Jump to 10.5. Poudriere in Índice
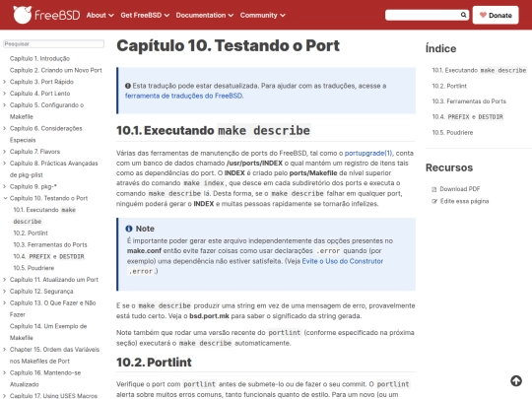The image size is (532, 399). pos(452,132)
